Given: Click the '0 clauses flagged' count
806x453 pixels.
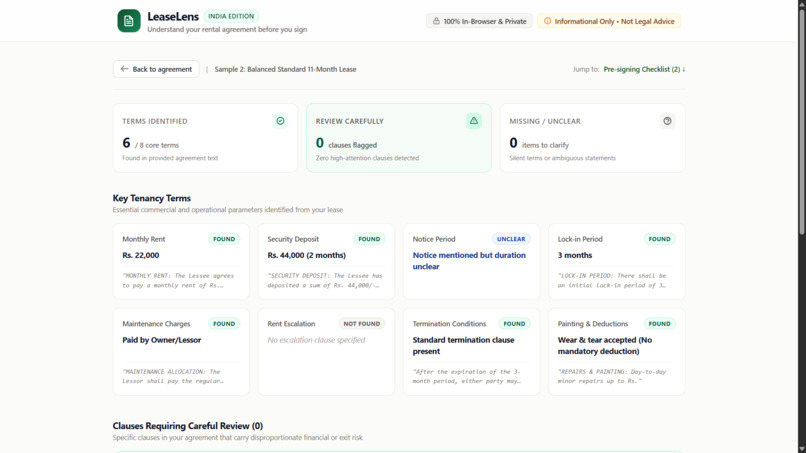Looking at the screenshot, I should (346, 143).
